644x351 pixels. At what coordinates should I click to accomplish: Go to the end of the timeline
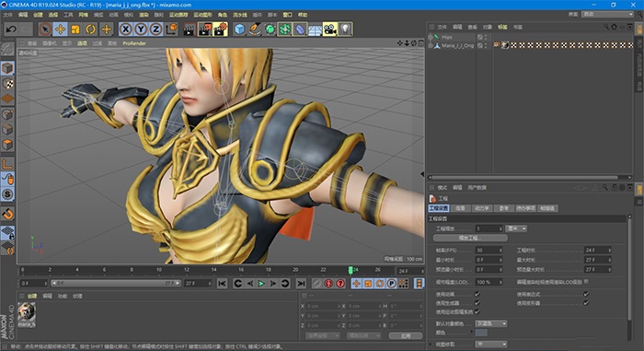click(x=301, y=284)
